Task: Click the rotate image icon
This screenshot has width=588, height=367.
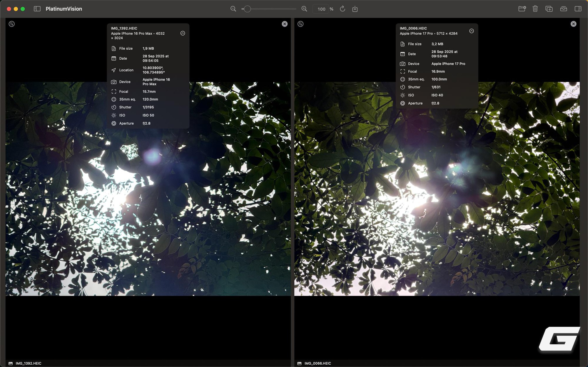Action: coord(343,9)
